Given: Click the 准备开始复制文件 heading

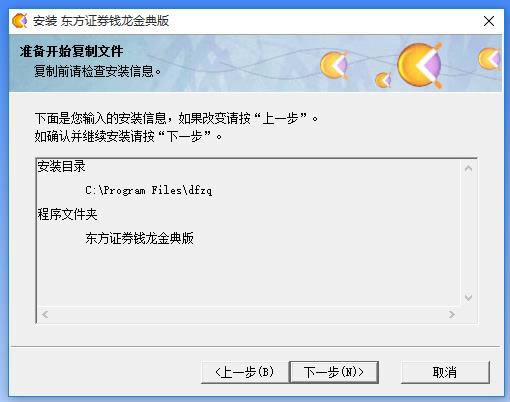Looking at the screenshot, I should [71, 51].
